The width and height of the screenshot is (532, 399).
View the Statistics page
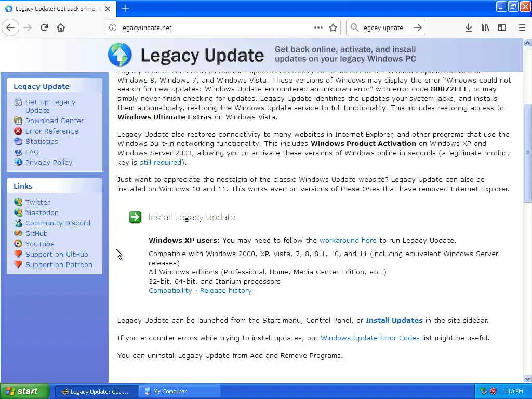(42, 141)
